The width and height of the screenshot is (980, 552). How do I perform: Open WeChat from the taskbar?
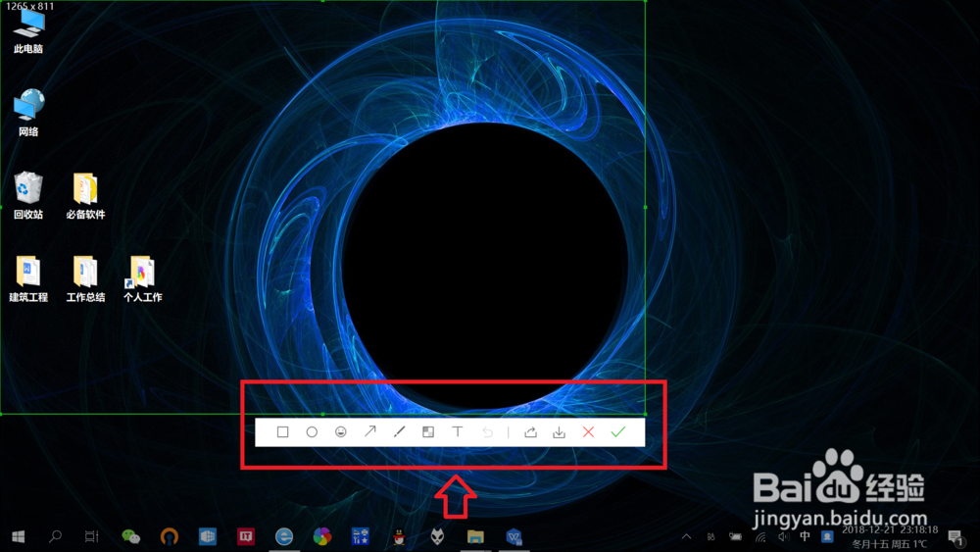tap(130, 536)
